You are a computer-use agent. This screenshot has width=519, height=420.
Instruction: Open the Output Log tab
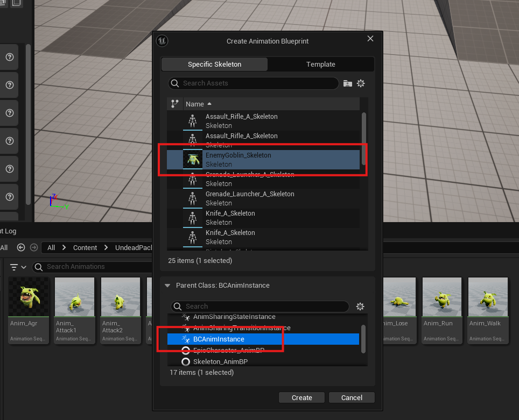click(x=8, y=231)
